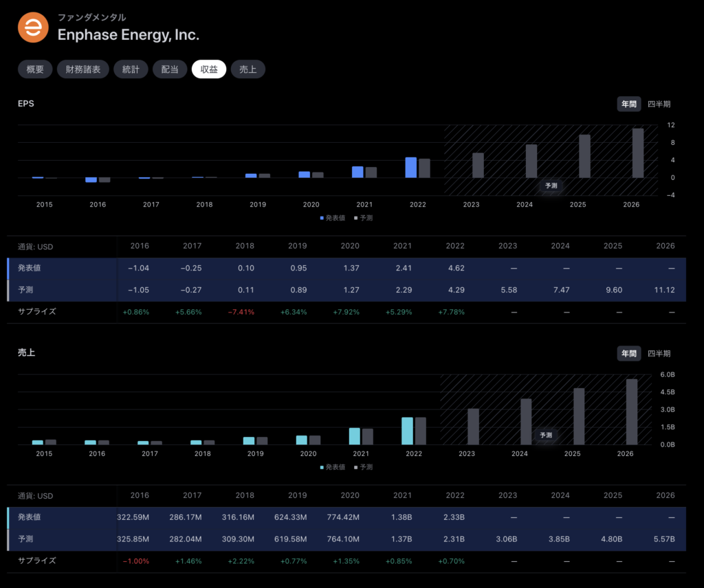
Task: Click the EPS 発表値 row header
Action: [29, 268]
